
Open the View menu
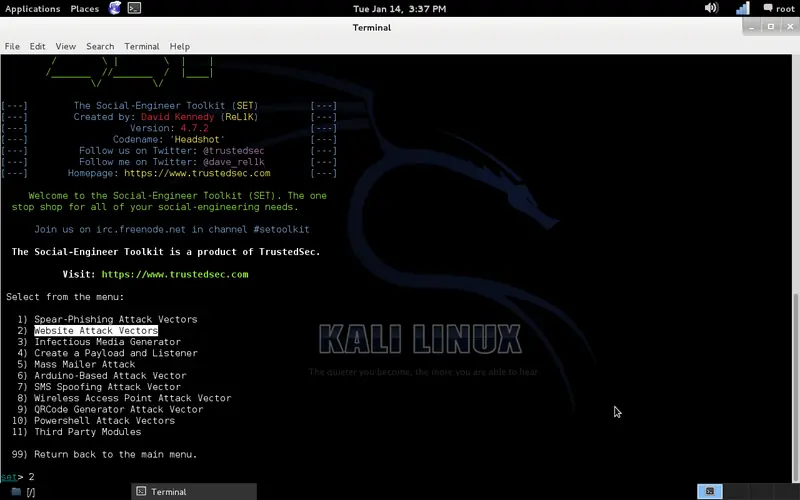click(66, 46)
